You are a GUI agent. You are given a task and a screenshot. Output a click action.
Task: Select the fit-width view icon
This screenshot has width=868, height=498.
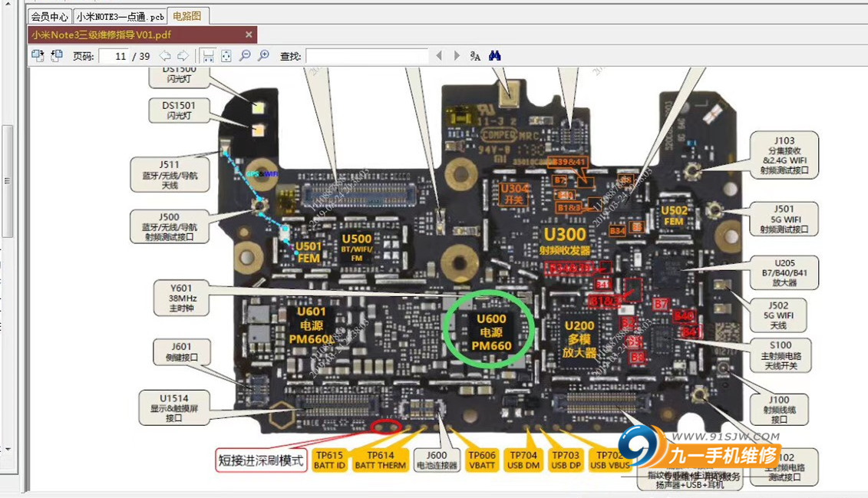point(208,55)
